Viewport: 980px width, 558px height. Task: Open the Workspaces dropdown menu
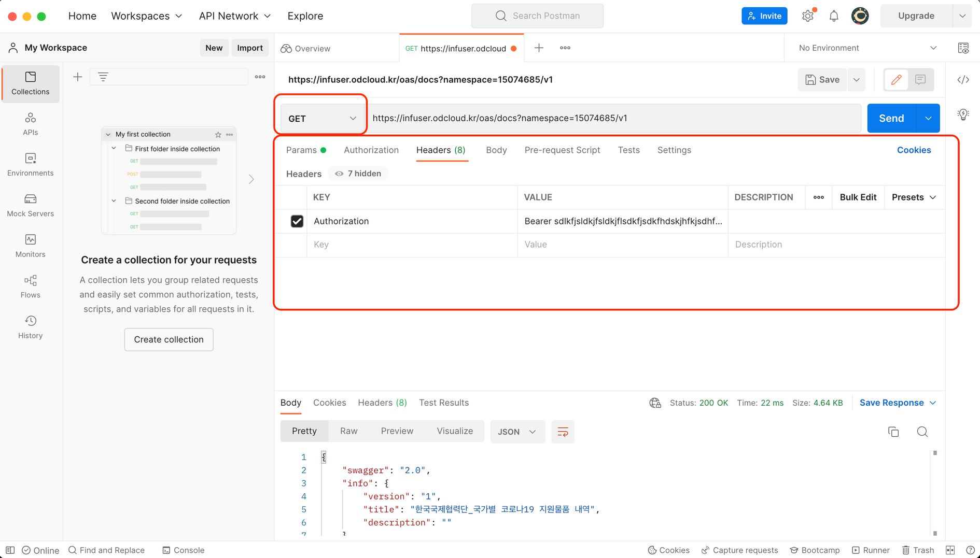click(147, 16)
